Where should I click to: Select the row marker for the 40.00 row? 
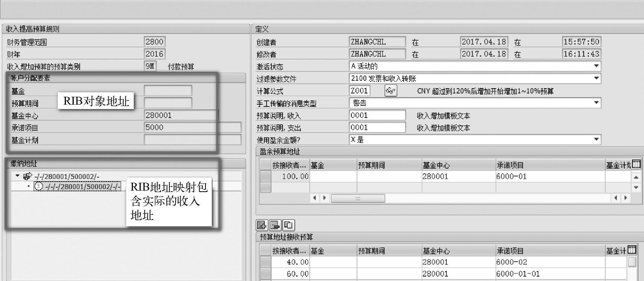(x=265, y=262)
